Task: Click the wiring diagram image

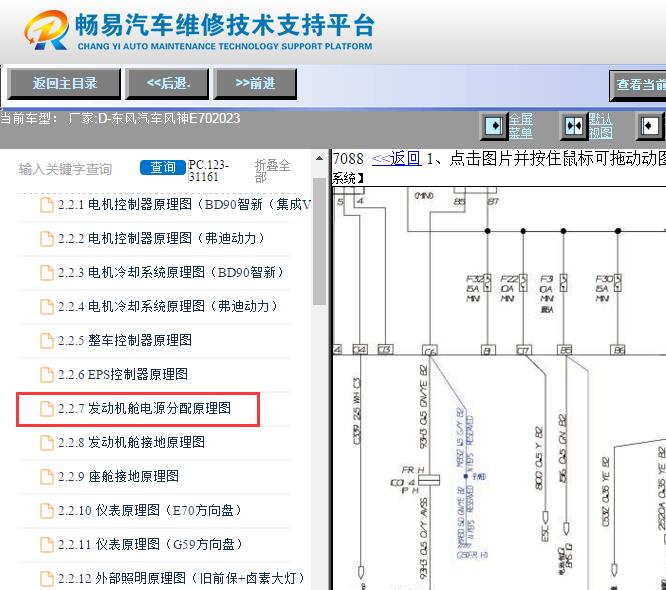Action: 499,388
